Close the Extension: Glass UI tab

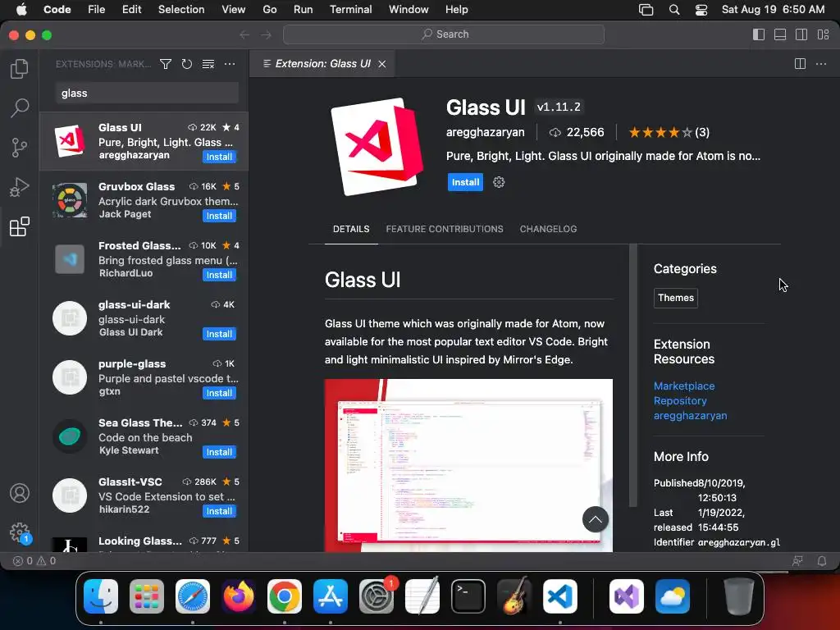(x=382, y=64)
